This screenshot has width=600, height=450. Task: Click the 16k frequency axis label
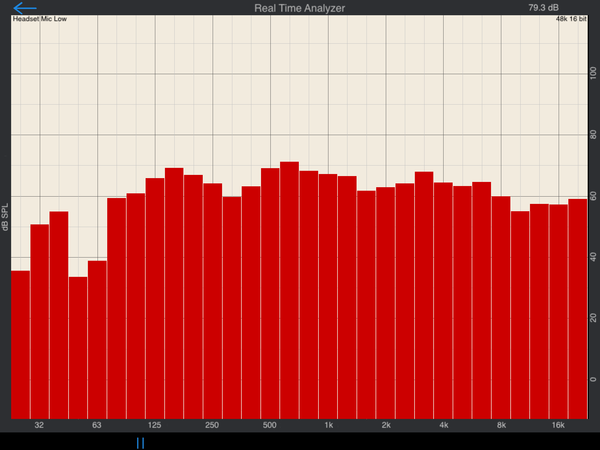[x=558, y=425]
